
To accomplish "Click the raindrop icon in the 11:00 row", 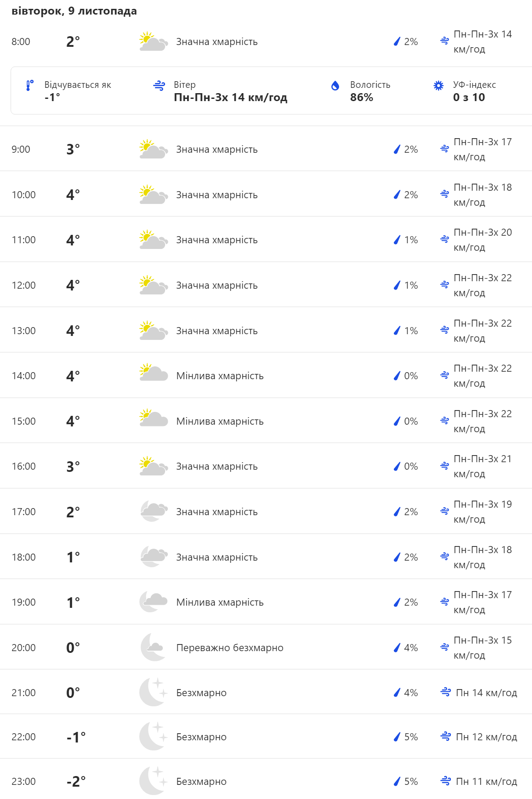I will point(397,240).
